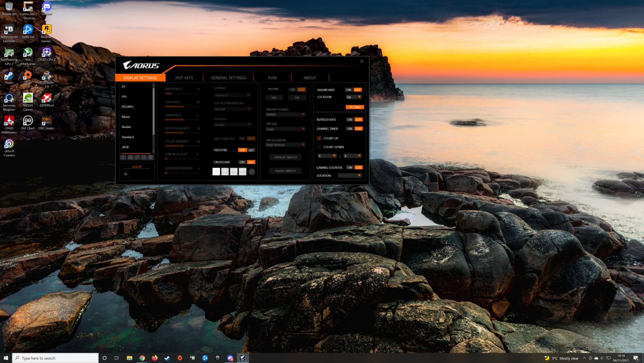Screen dimensions: 644x363
Task: Click the save profile floppy icon
Action: pos(130,157)
